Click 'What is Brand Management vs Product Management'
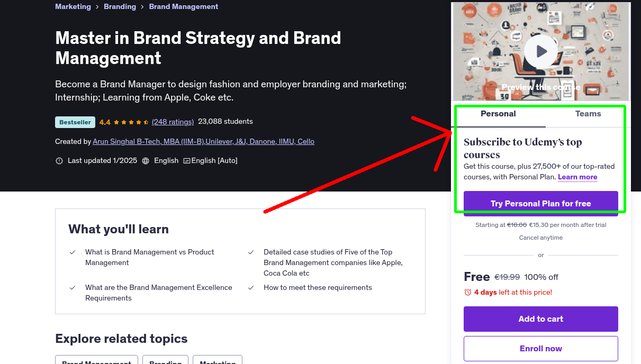641x364 pixels. click(150, 257)
